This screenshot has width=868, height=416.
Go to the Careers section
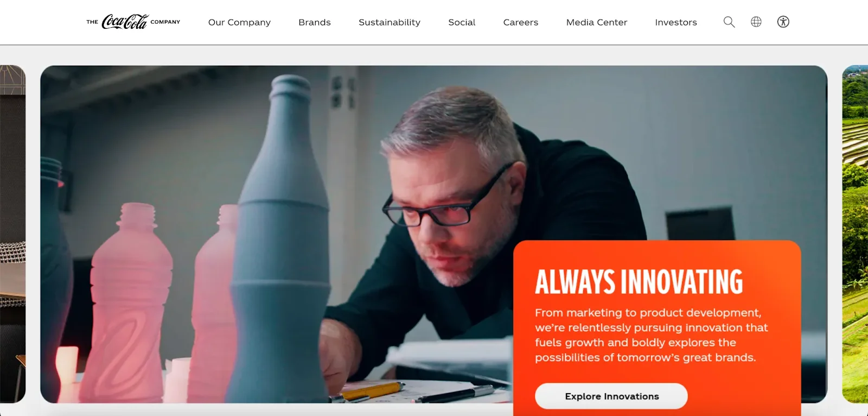point(521,22)
